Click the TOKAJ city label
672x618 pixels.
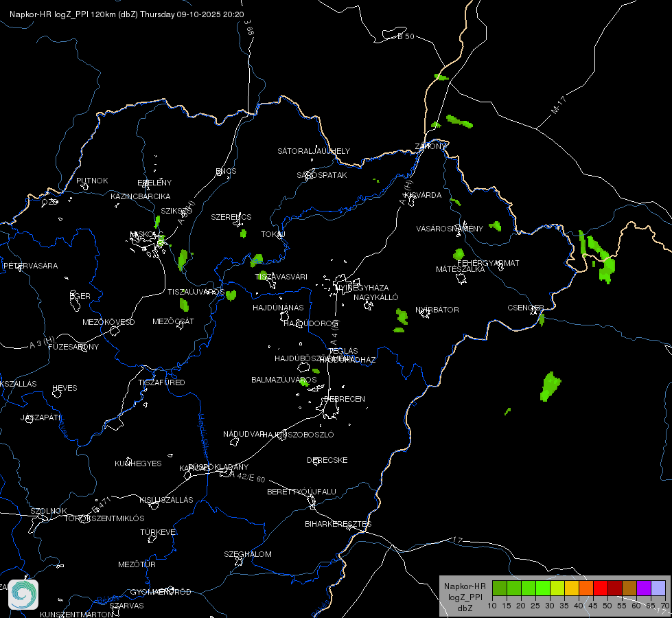(273, 234)
